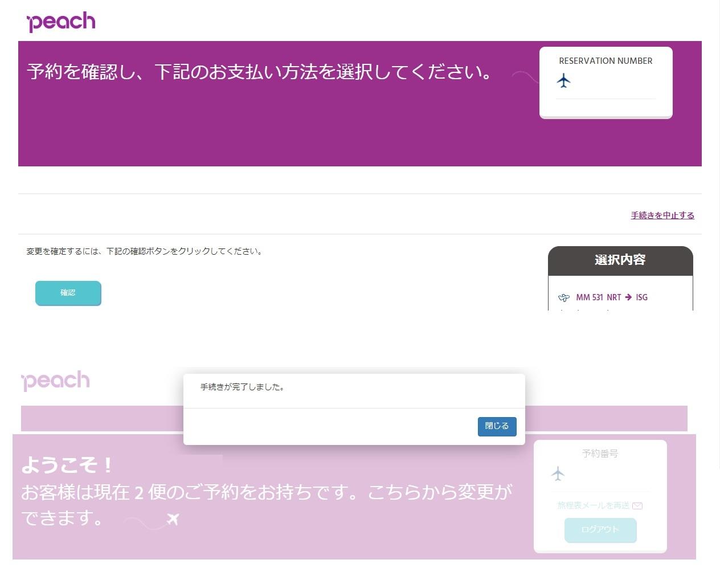The image size is (720, 588).
Task: Click the faded Peach logo behind the dialog
Action: [x=55, y=381]
